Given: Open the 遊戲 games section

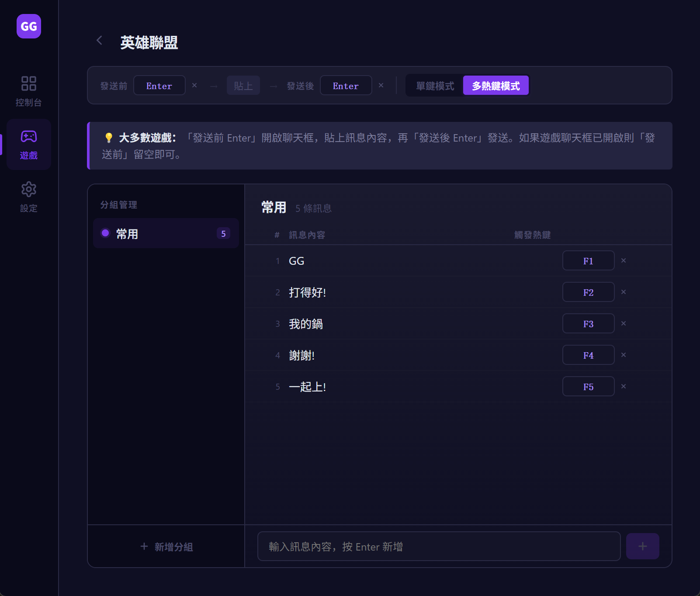Looking at the screenshot, I should point(29,144).
